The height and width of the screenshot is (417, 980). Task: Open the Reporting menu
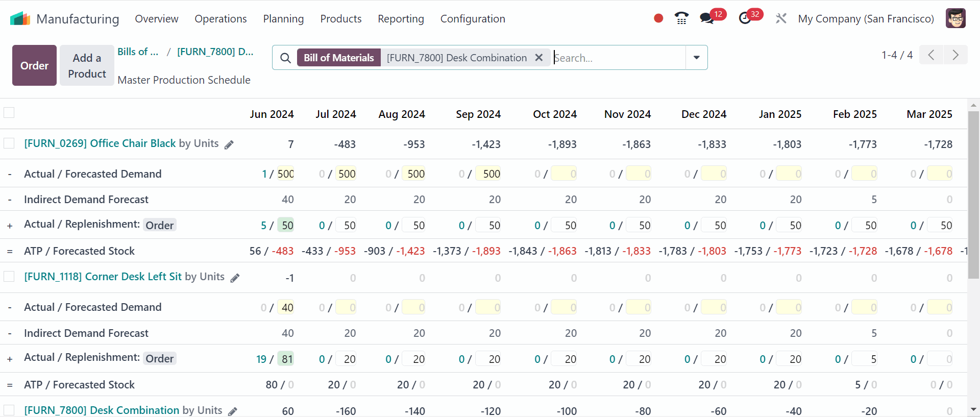point(401,19)
